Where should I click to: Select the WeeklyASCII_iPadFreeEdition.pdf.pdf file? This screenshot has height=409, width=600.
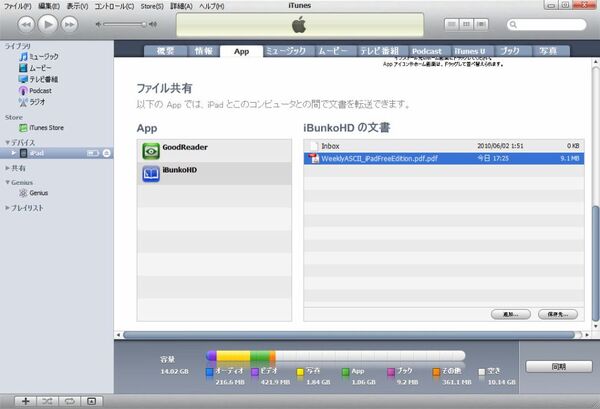point(444,158)
